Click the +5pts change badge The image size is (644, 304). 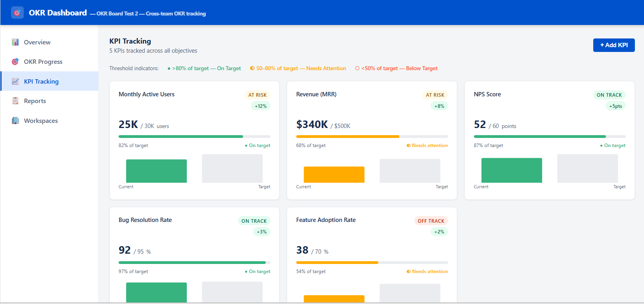tap(615, 106)
